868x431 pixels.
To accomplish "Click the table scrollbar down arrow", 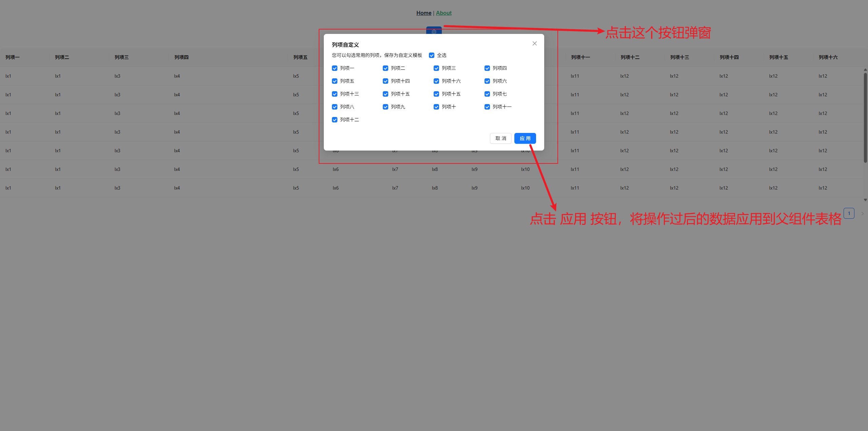I will pyautogui.click(x=865, y=200).
